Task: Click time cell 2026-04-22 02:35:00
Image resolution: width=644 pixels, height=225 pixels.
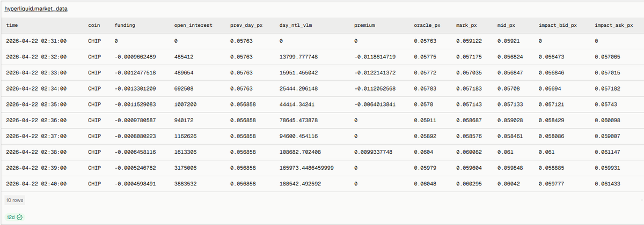Action: [x=36, y=104]
